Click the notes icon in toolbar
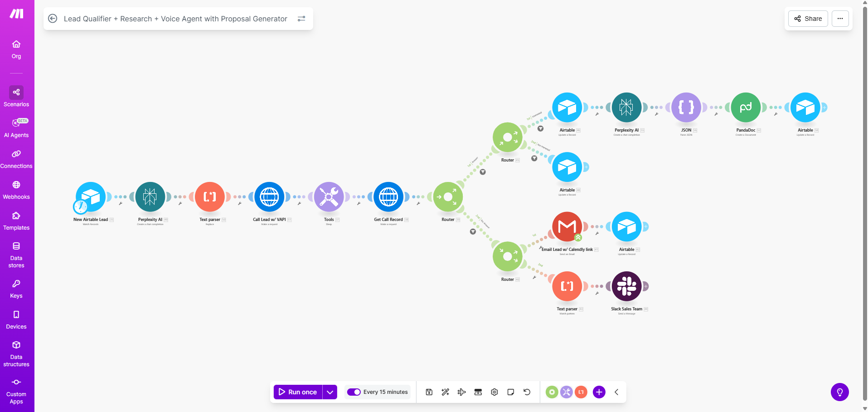The image size is (868, 412). (x=511, y=392)
